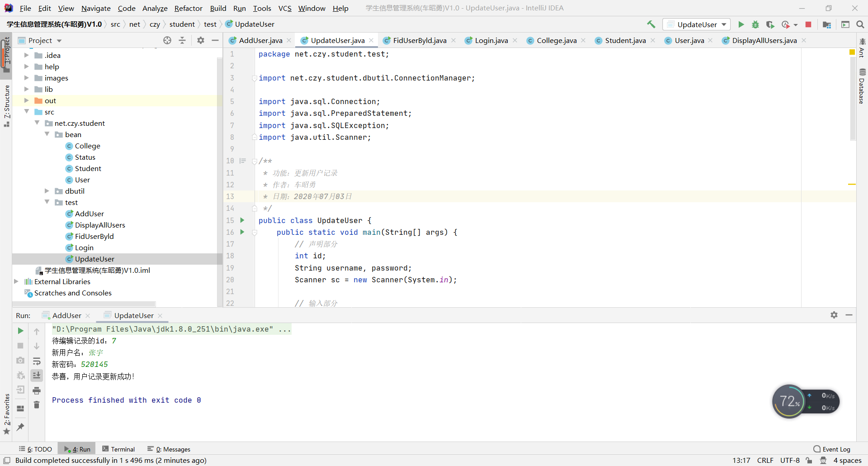Viewport: 868px width, 466px height.
Task: Stop the process with red square icon
Action: [808, 24]
